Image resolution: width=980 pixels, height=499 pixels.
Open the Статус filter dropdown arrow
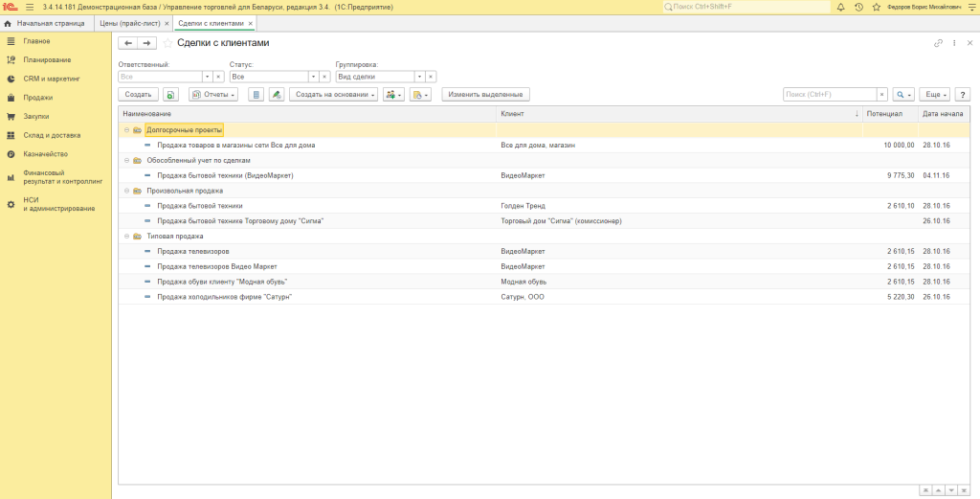pyautogui.click(x=313, y=77)
